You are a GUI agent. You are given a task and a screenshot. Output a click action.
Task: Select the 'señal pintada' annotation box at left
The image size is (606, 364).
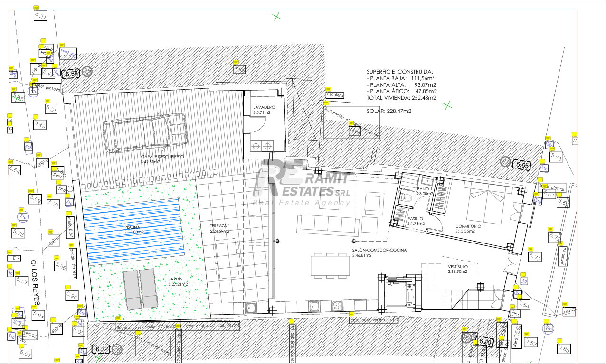point(46,88)
